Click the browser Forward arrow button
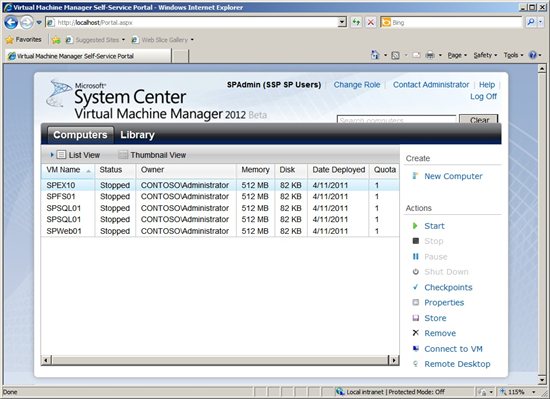 tap(27, 23)
